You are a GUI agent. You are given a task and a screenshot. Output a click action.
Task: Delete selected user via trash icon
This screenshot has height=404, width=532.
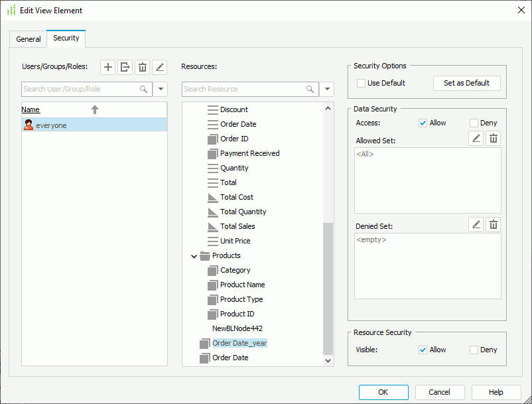click(x=142, y=67)
